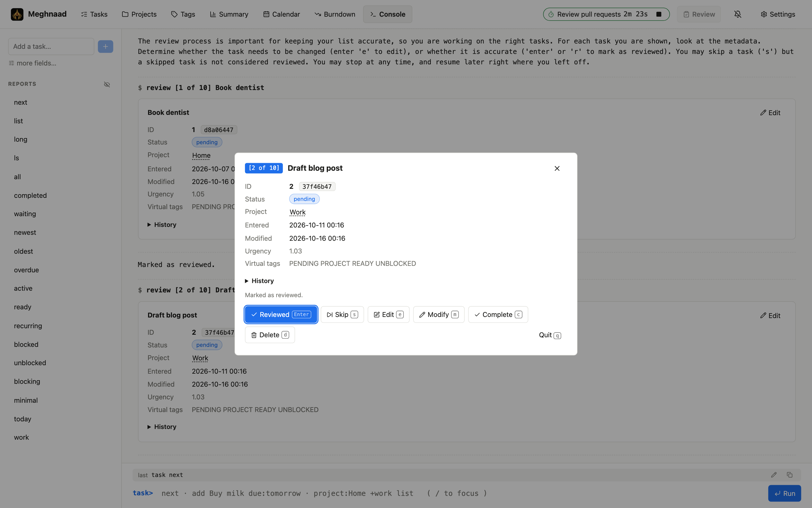
Task: Open the Calendar tab
Action: tap(281, 14)
